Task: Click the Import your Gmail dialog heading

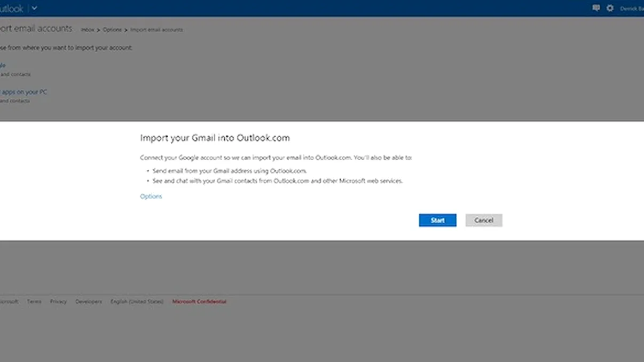Action: coord(215,137)
